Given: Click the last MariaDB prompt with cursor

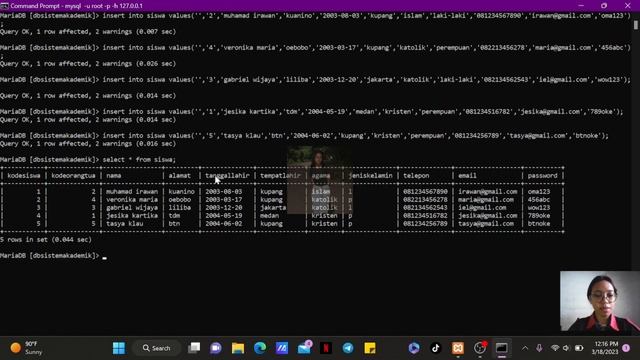Looking at the screenshot, I should (x=53, y=256).
